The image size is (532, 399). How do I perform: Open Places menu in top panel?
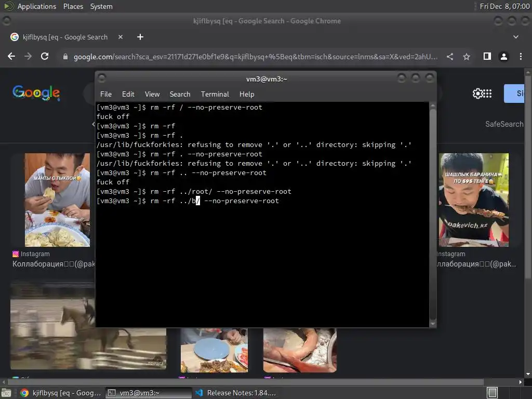[73, 6]
